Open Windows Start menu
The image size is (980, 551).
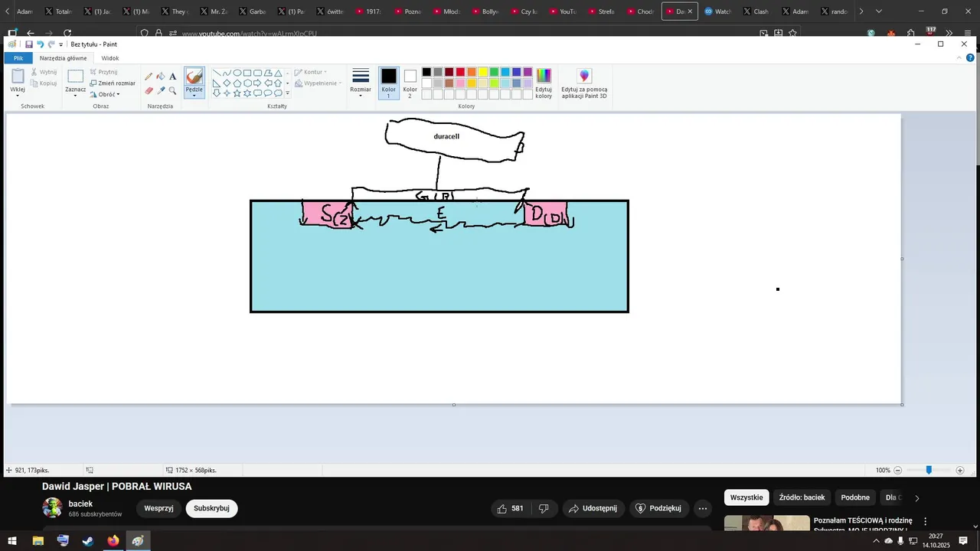12,541
